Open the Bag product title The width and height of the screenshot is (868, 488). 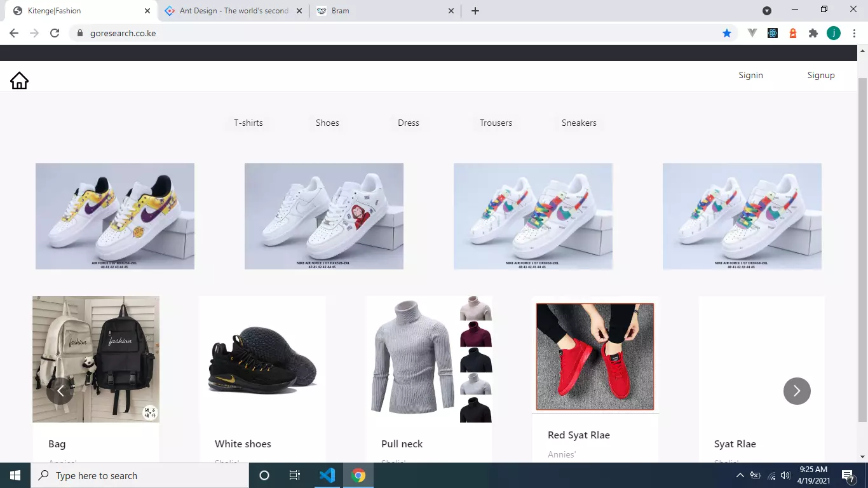(57, 444)
